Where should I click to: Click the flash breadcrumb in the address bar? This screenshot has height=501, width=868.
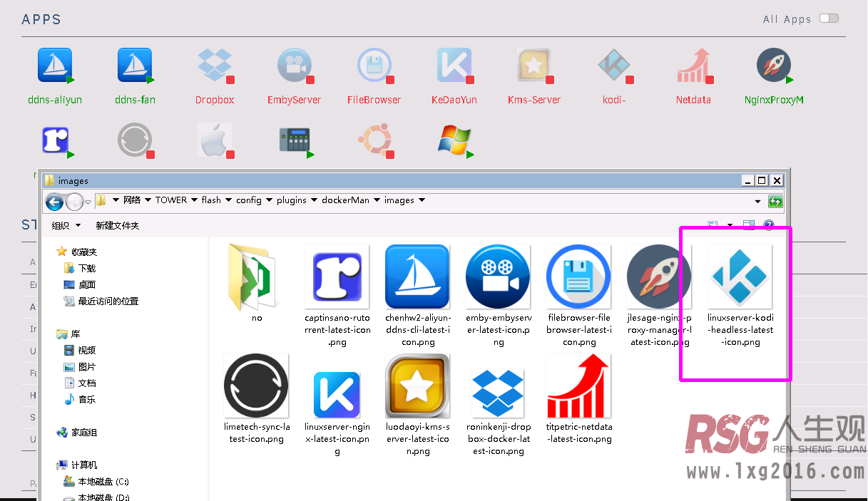coord(211,200)
